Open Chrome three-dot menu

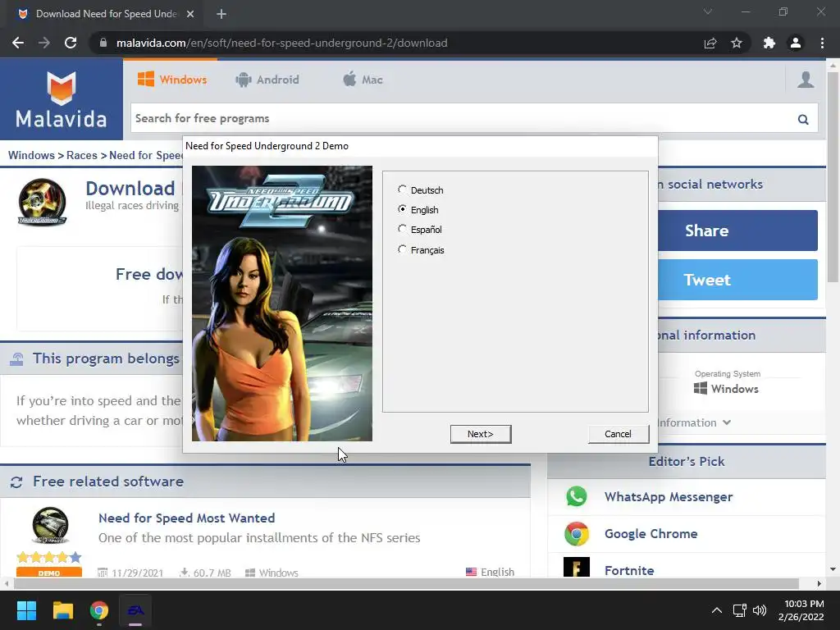[x=822, y=43]
